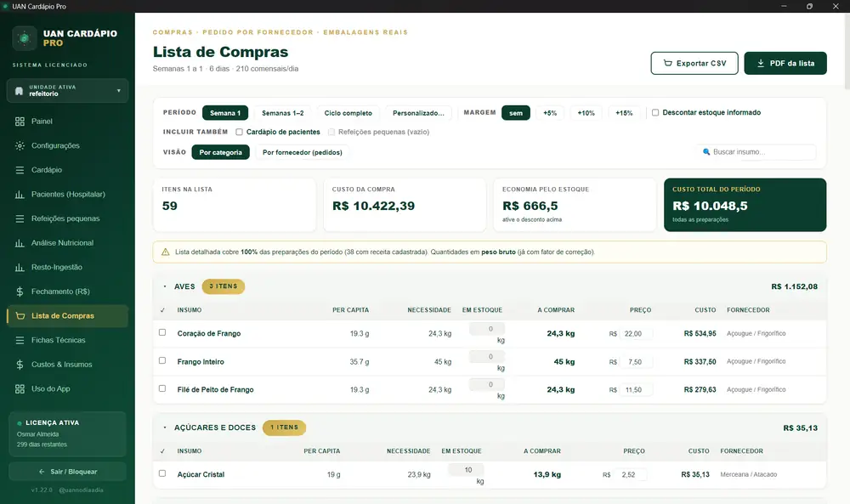Set margin to +5%
Screen dimensions: 850x504
(550, 113)
